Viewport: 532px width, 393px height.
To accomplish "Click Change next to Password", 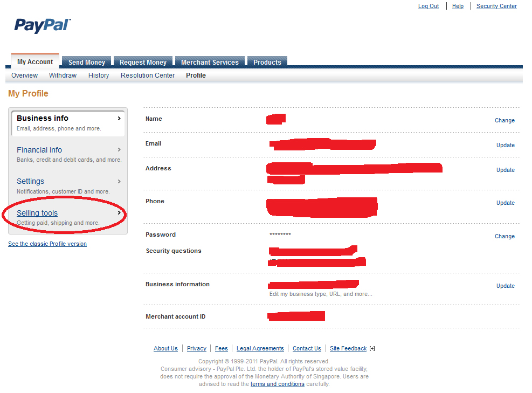I will (505, 237).
